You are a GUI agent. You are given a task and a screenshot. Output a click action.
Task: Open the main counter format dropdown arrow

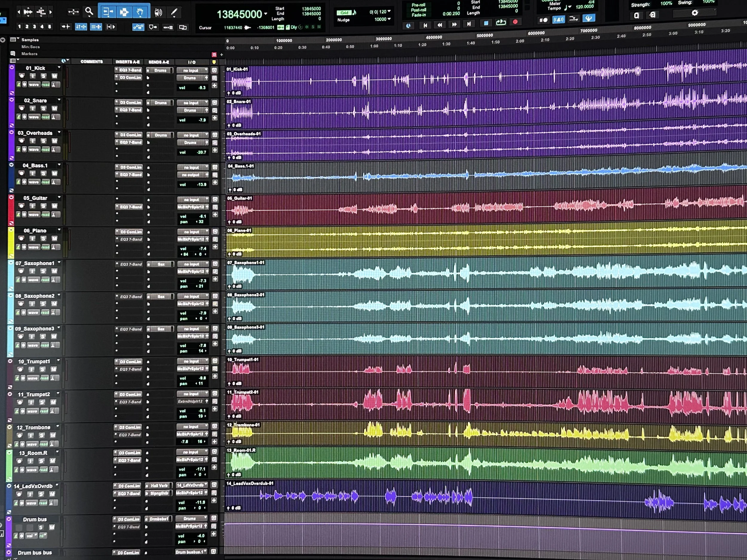[x=266, y=14]
